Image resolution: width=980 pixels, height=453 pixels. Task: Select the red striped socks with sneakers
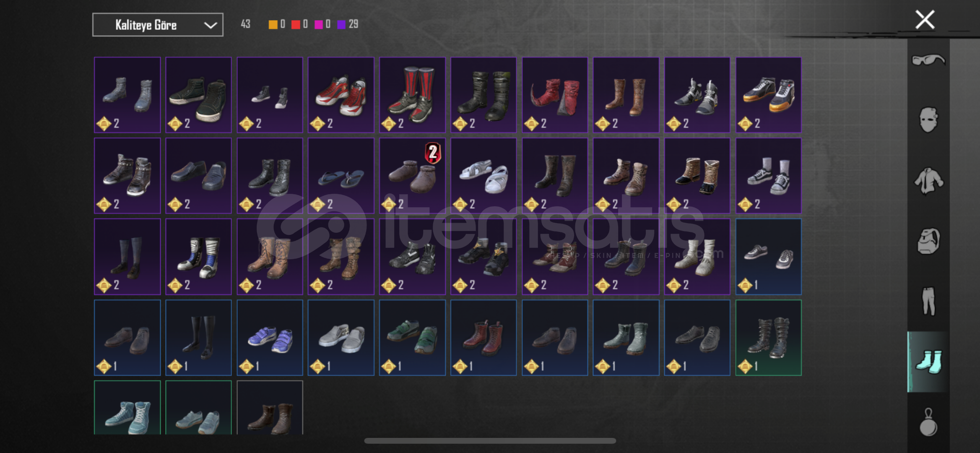coord(412,95)
